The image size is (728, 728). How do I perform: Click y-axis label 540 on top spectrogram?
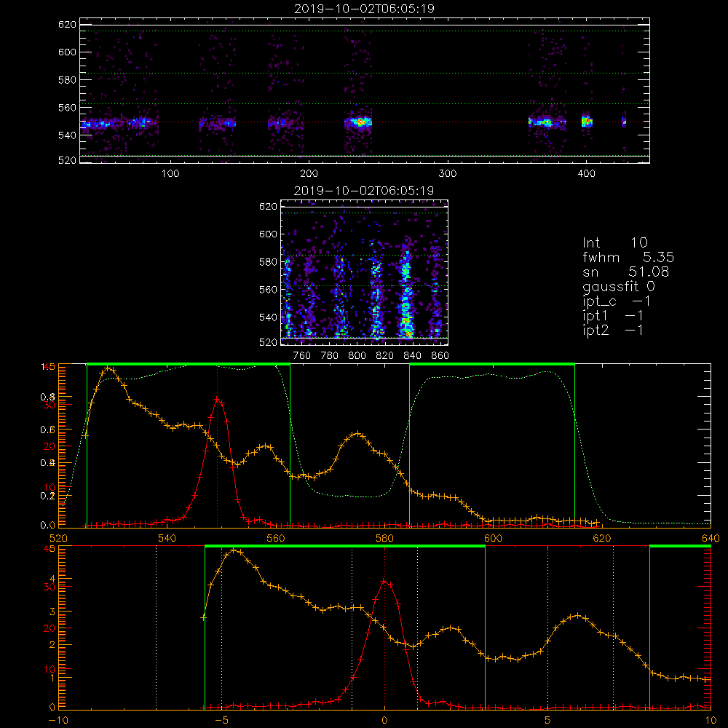pos(67,135)
